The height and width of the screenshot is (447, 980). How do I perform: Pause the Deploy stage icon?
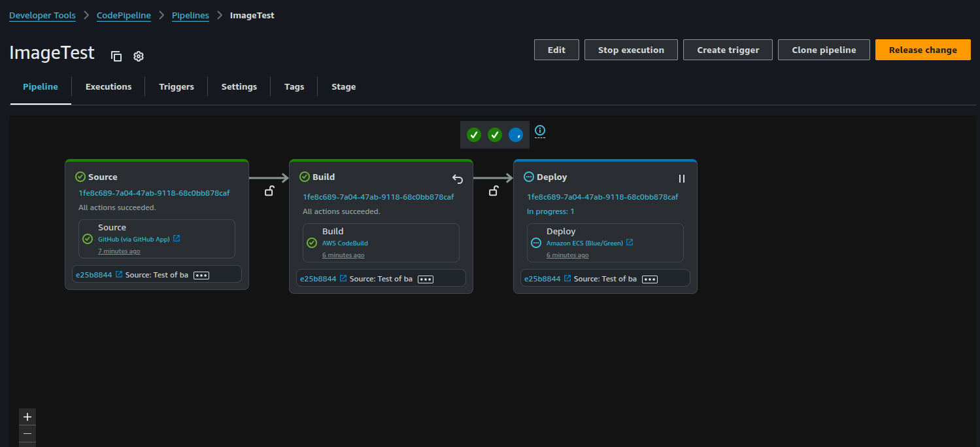coord(682,179)
